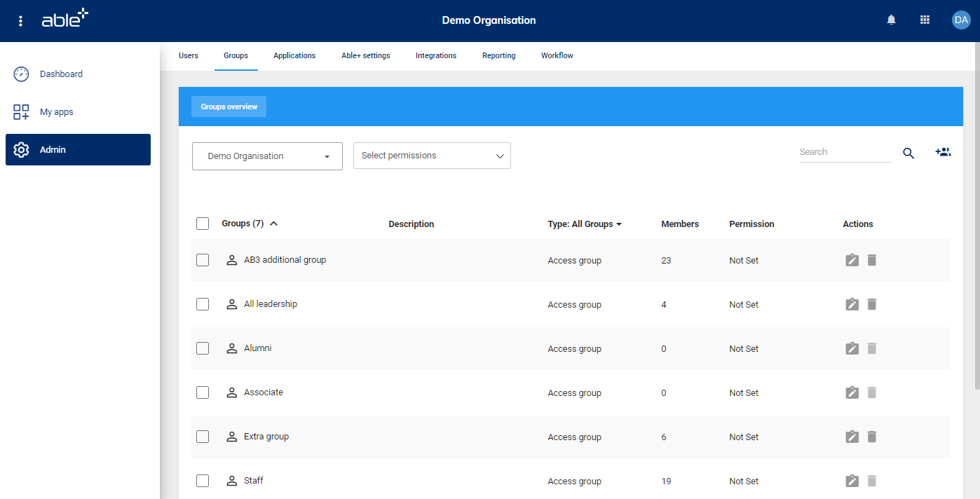Select the Staff group checkbox
Viewport: 980px width, 499px height.
[203, 481]
